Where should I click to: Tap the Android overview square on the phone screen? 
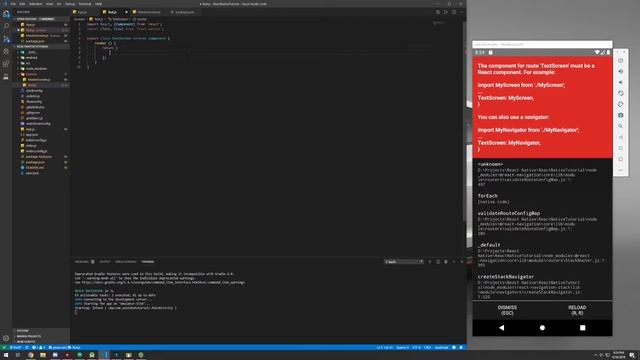[582, 327]
